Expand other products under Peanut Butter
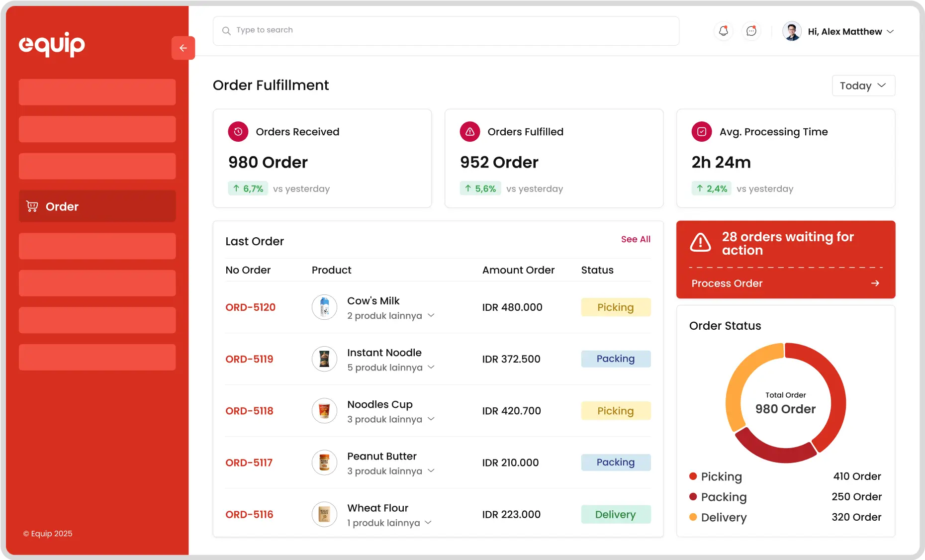The image size is (925, 560). (431, 471)
